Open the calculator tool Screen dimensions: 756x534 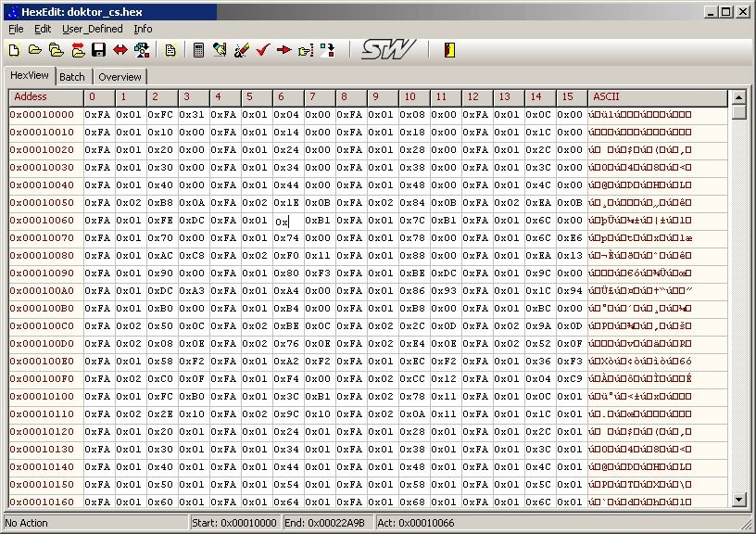pos(198,50)
